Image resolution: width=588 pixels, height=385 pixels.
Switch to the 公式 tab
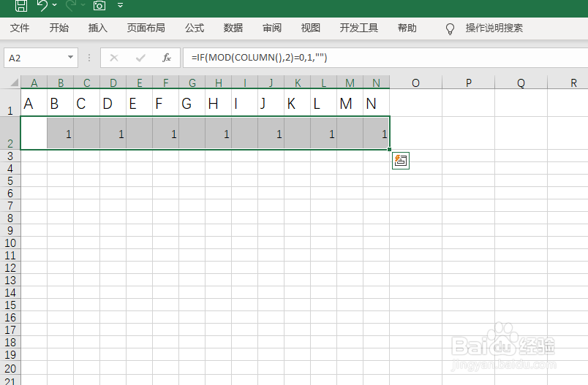pos(195,28)
